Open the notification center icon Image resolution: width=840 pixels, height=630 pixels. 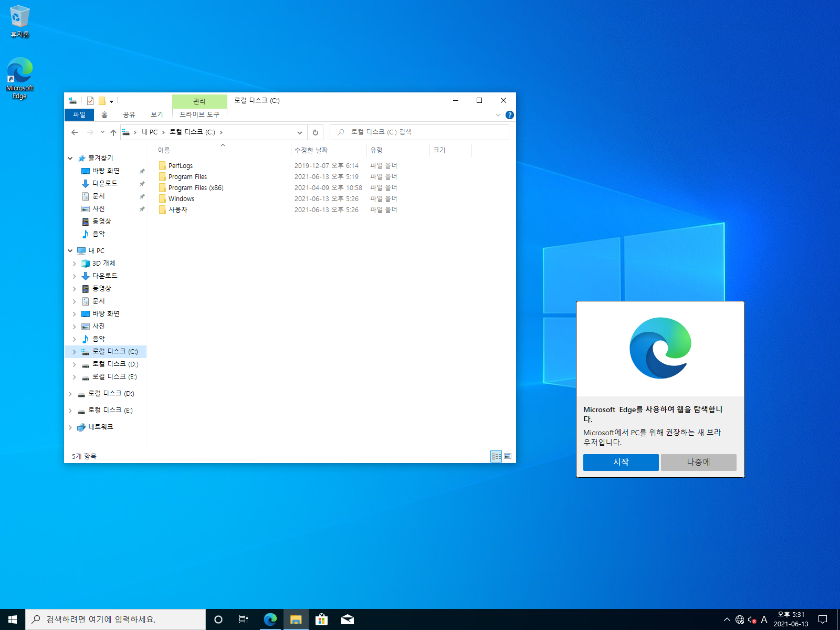823,619
